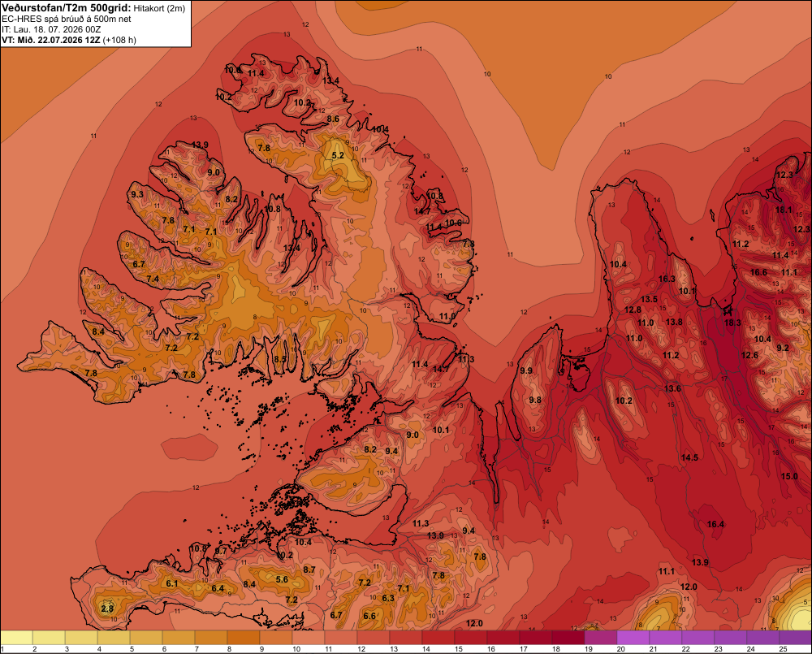Image resolution: width=812 pixels, height=654 pixels.
Task: Click the '16.6' temperature value
Action: click(758, 272)
